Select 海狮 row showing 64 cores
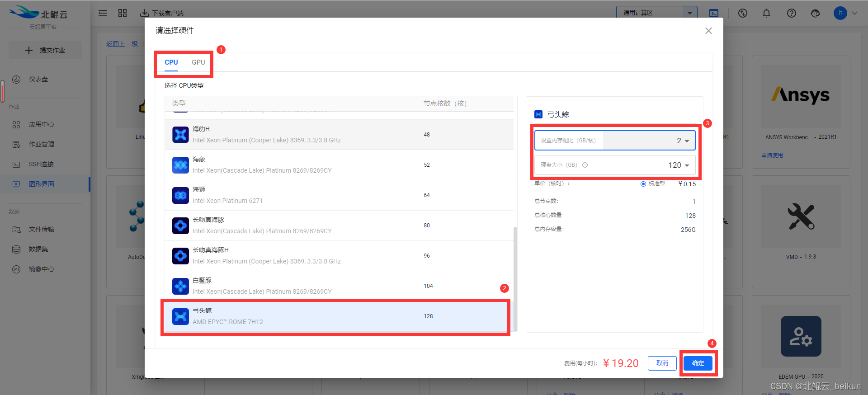The height and width of the screenshot is (395, 868). click(x=339, y=195)
